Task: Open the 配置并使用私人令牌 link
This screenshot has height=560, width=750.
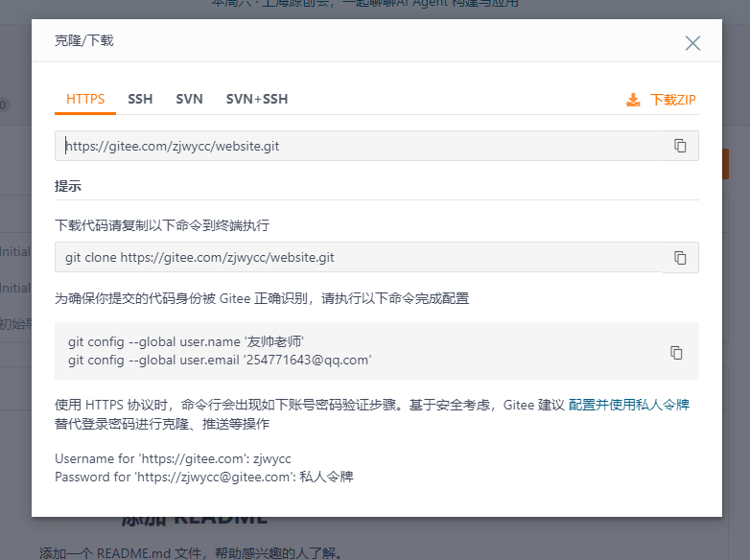Action: (x=629, y=405)
